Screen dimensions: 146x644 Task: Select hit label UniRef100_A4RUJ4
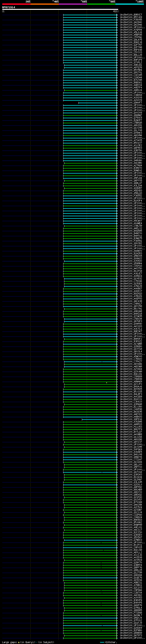pyautogui.click(x=131, y=90)
